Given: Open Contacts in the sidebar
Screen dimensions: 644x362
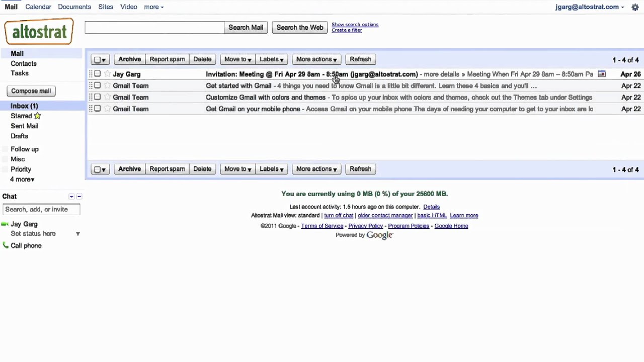Looking at the screenshot, I should [24, 64].
